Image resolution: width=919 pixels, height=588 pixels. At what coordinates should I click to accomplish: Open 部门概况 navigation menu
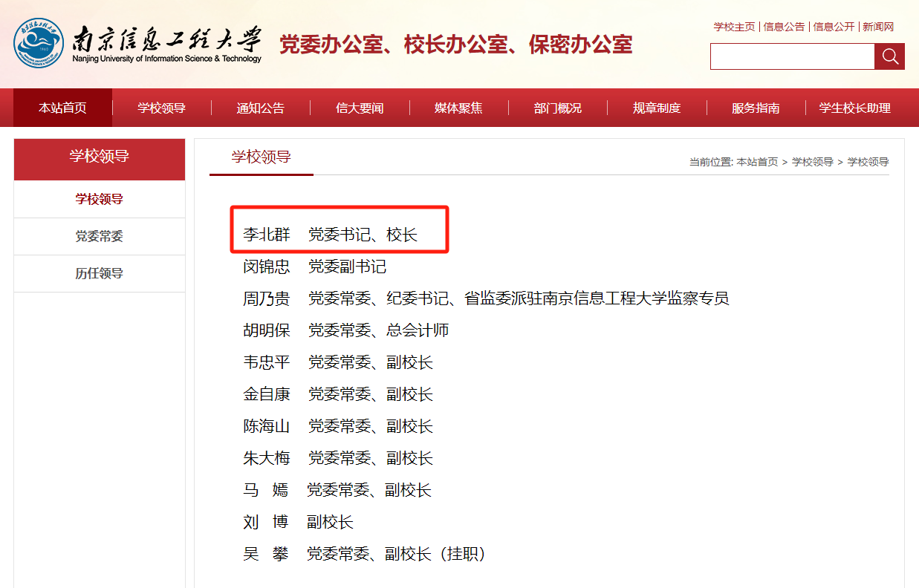pyautogui.click(x=558, y=108)
